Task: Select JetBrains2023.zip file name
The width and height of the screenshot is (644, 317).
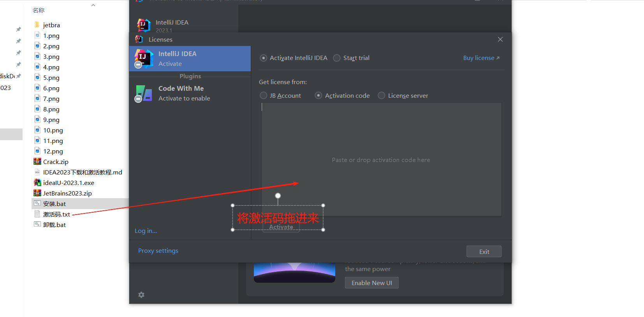Action: click(x=67, y=193)
